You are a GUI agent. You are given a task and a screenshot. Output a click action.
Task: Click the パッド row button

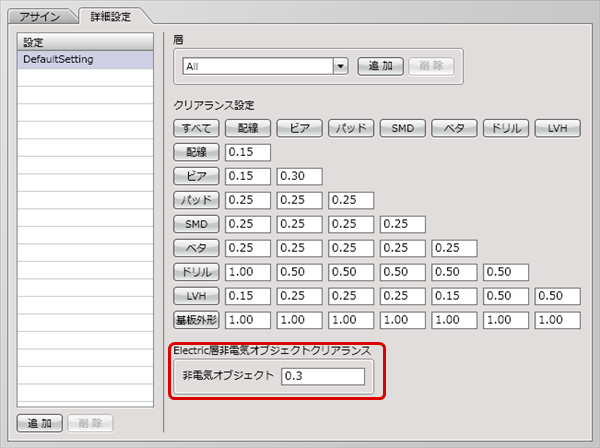pos(196,200)
